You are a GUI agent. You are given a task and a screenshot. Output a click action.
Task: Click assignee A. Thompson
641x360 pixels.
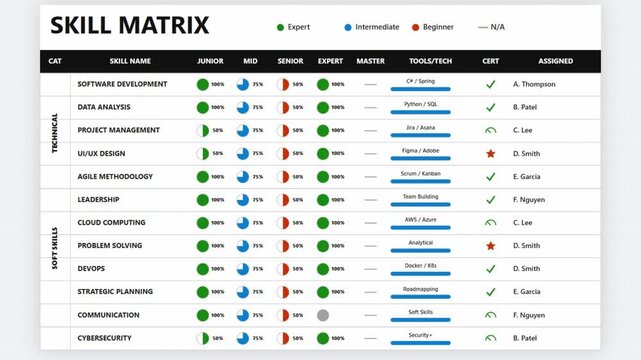pyautogui.click(x=534, y=84)
